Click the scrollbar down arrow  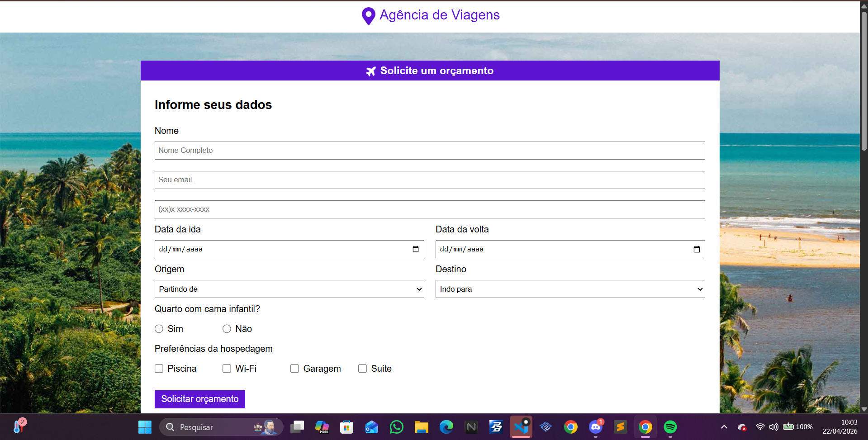[864, 409]
